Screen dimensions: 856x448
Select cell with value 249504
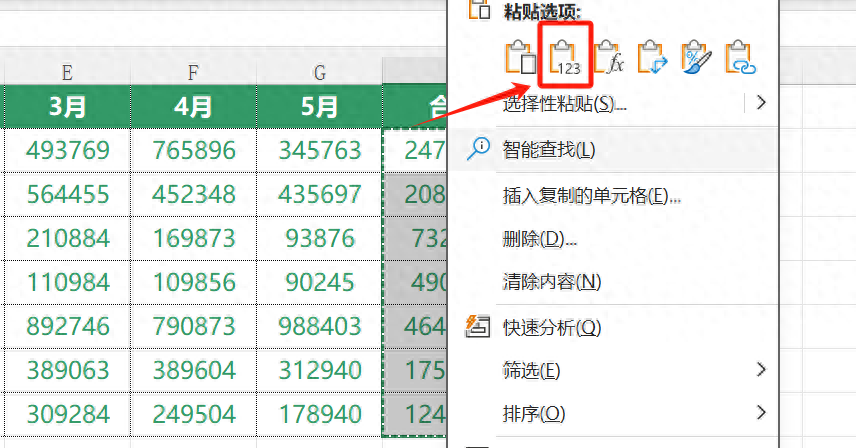click(x=193, y=415)
